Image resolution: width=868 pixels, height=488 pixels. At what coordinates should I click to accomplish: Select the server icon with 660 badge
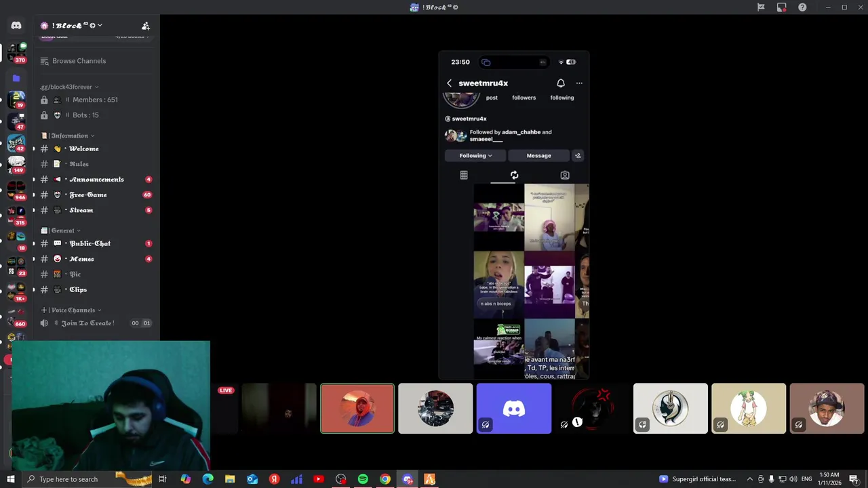16,317
